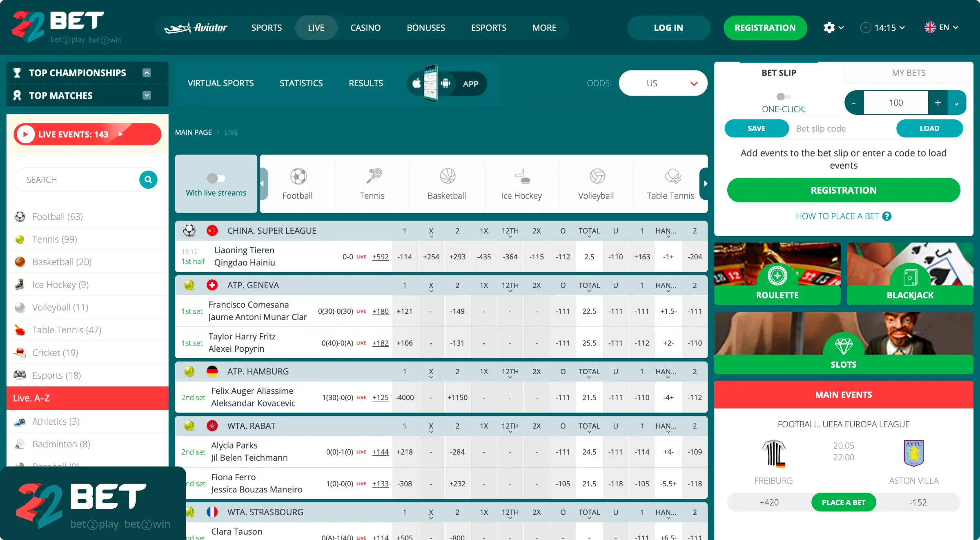Viewport: 980px width, 540px height.
Task: Expand Top Championships section
Action: [147, 73]
